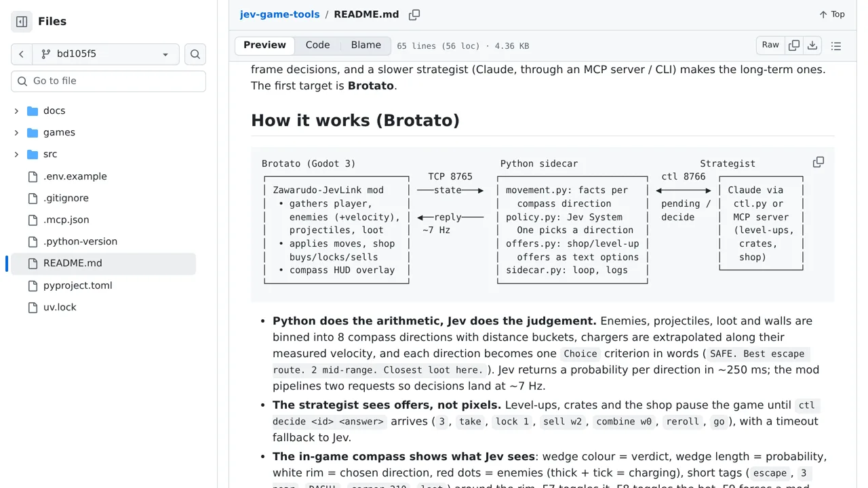Open the Raw file view
The height and width of the screenshot is (488, 868).
coord(770,45)
